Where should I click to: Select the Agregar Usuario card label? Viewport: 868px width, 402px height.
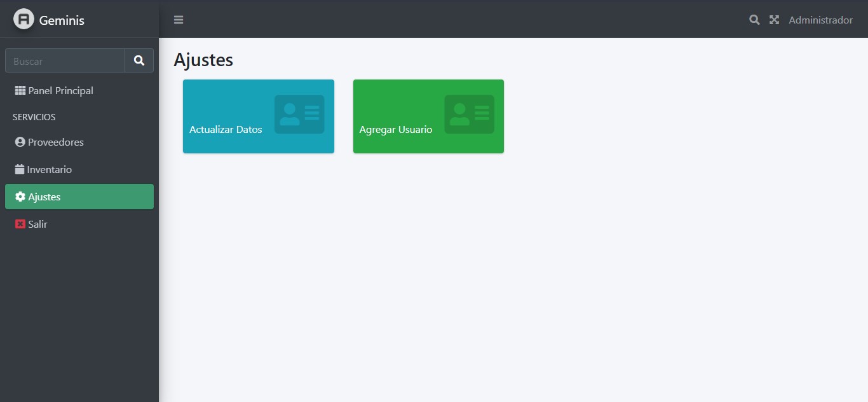point(395,130)
